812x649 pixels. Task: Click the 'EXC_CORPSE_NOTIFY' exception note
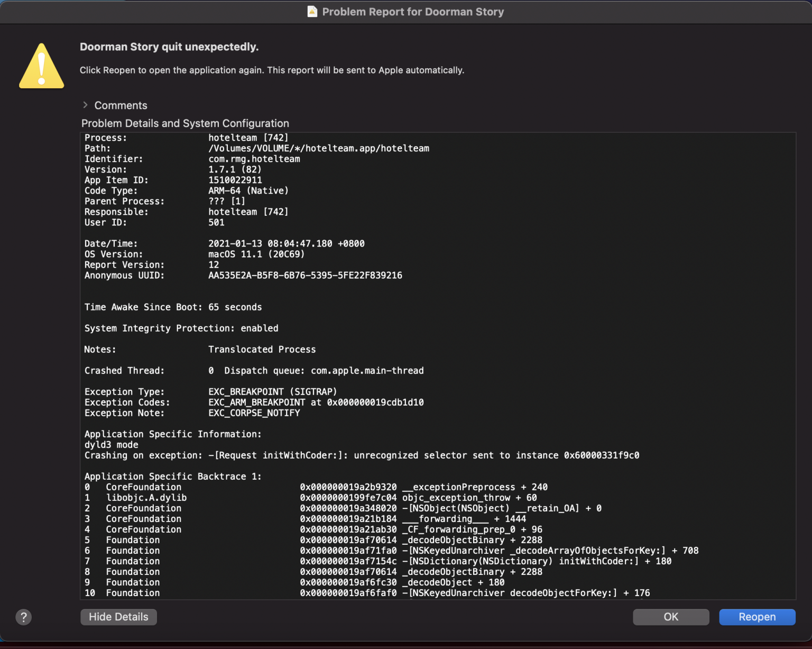[x=254, y=413]
